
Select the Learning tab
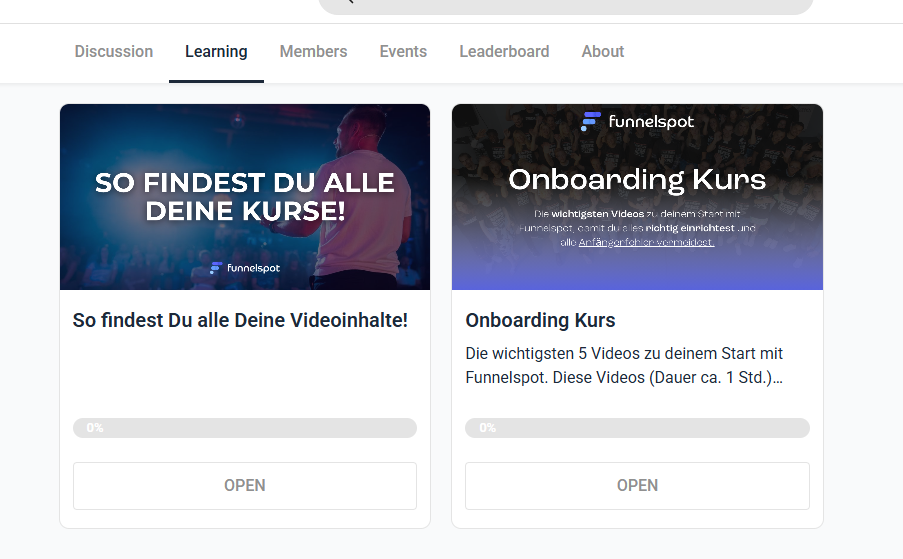point(216,52)
